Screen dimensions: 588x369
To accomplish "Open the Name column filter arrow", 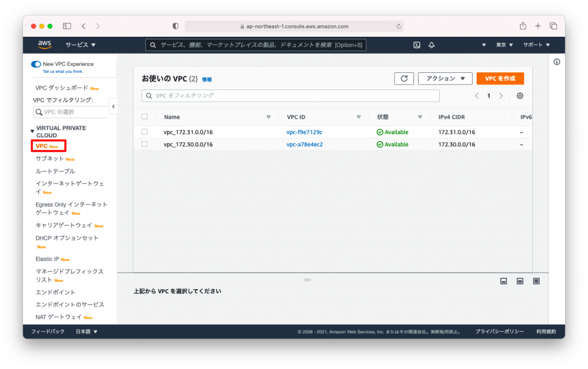I will tap(268, 116).
